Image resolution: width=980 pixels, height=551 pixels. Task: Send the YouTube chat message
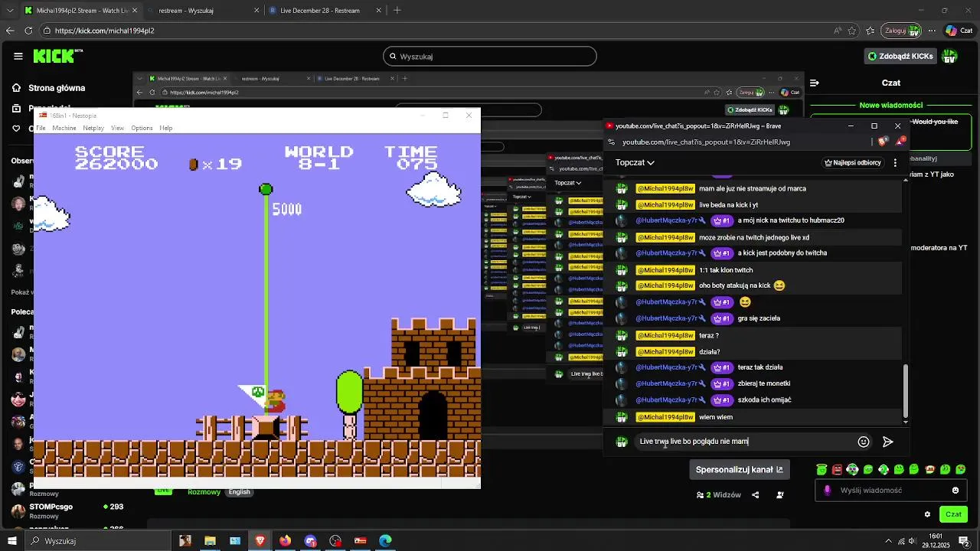point(887,442)
